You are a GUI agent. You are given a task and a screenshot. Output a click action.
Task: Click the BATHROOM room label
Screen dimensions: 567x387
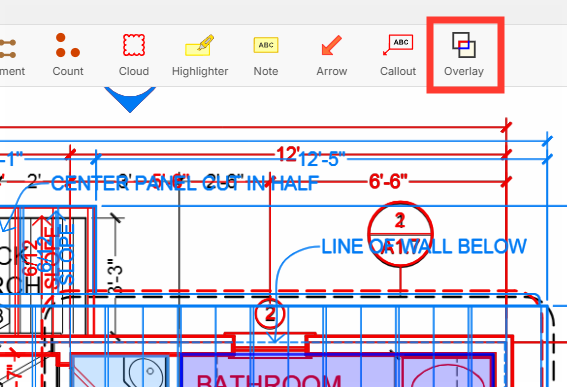tap(269, 380)
